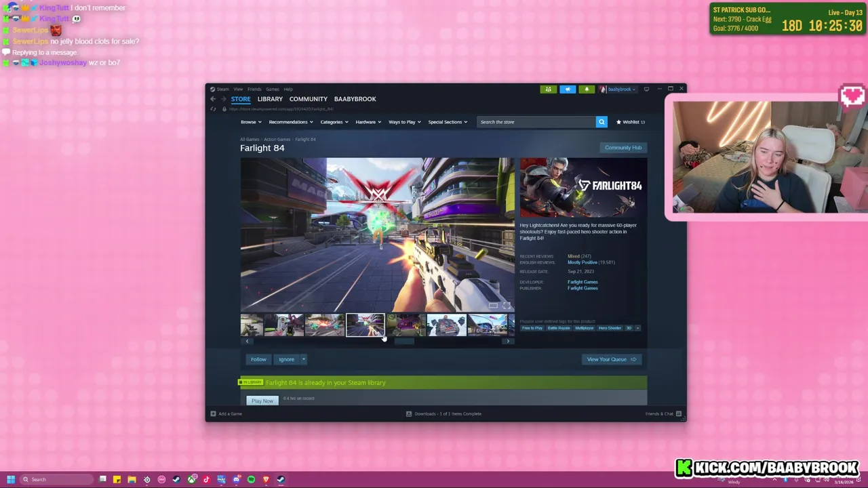This screenshot has width=868, height=488.
Task: Open TikTok from the taskbar
Action: (206, 479)
